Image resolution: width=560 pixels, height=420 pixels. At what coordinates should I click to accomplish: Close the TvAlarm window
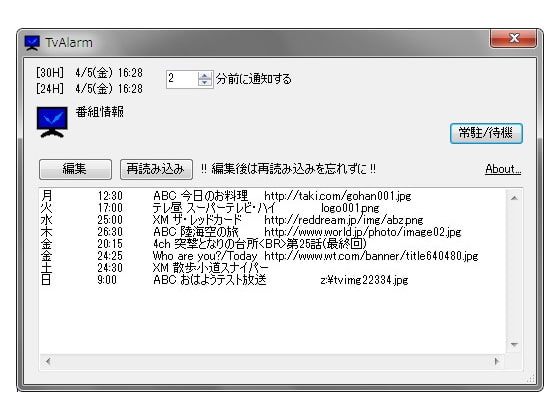coord(514,38)
